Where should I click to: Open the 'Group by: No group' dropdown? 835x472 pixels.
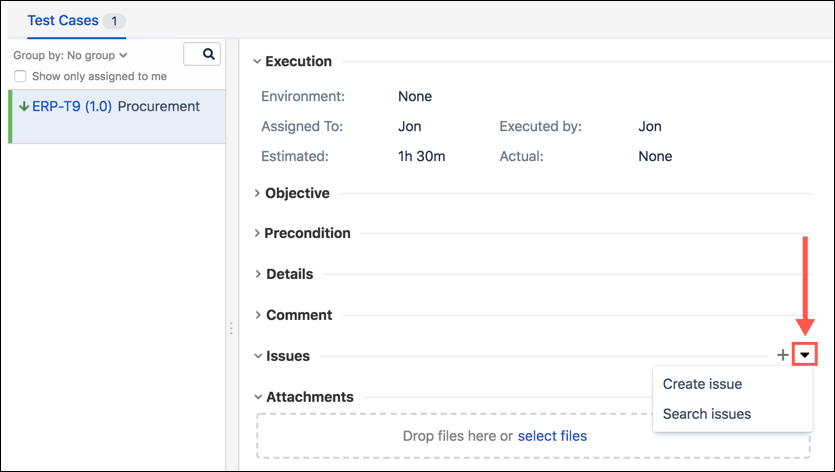click(70, 56)
